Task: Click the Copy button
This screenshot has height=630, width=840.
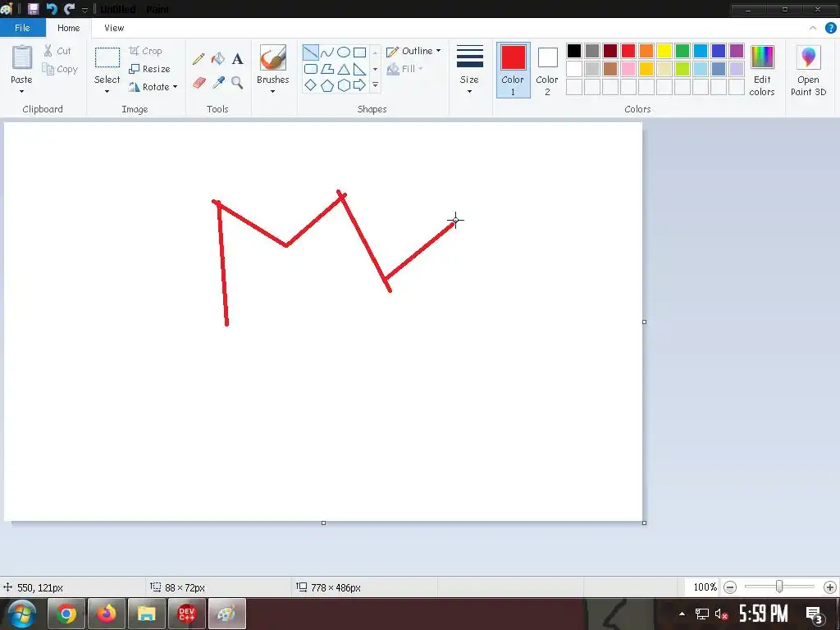Action: 60,69
